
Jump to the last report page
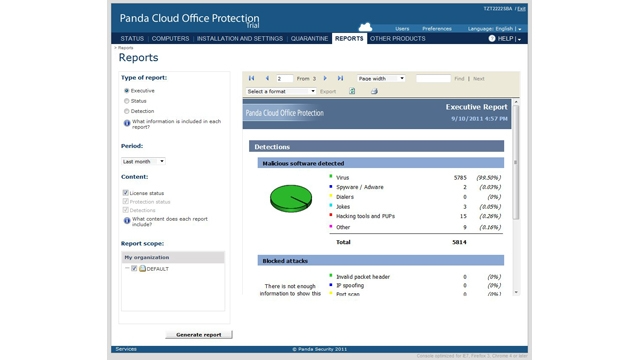[x=340, y=78]
